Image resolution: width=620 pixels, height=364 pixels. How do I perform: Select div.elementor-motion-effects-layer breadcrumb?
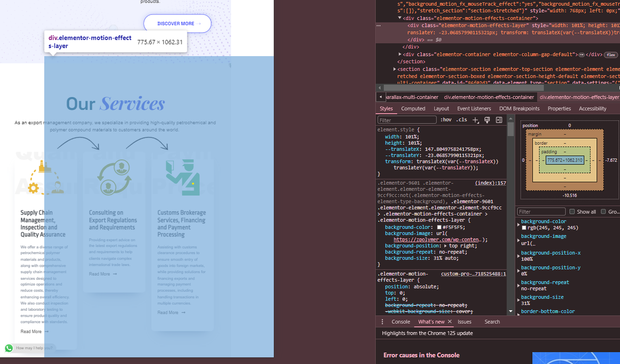point(579,97)
